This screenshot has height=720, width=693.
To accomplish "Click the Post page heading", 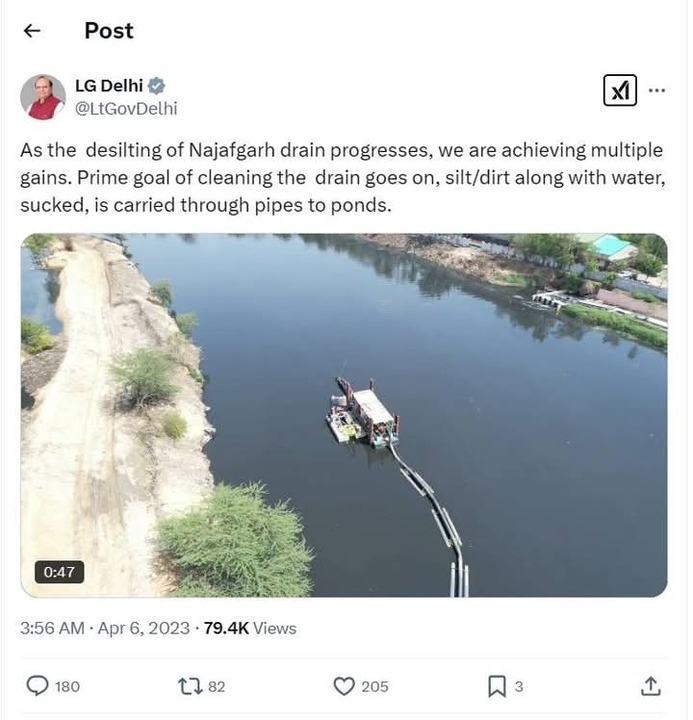I will click(109, 31).
